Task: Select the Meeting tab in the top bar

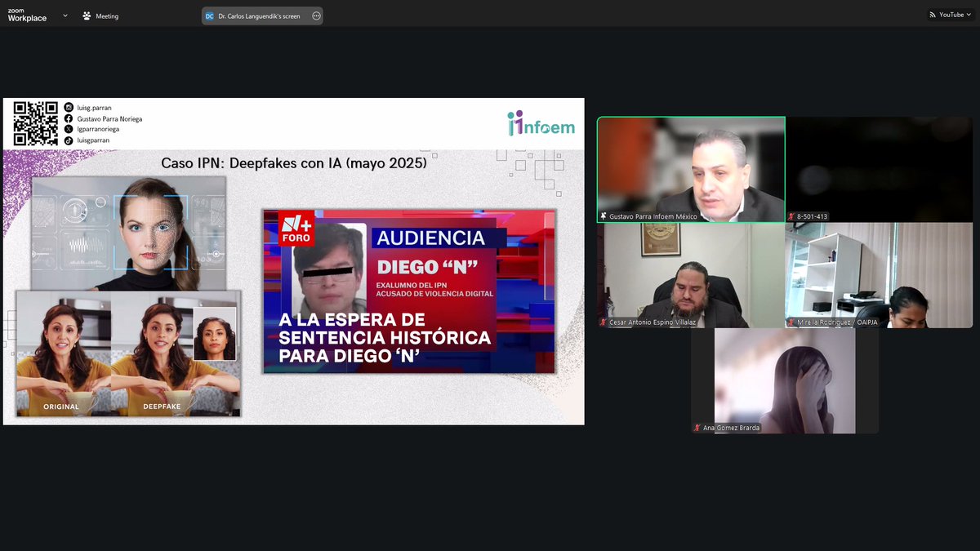Action: tap(107, 15)
